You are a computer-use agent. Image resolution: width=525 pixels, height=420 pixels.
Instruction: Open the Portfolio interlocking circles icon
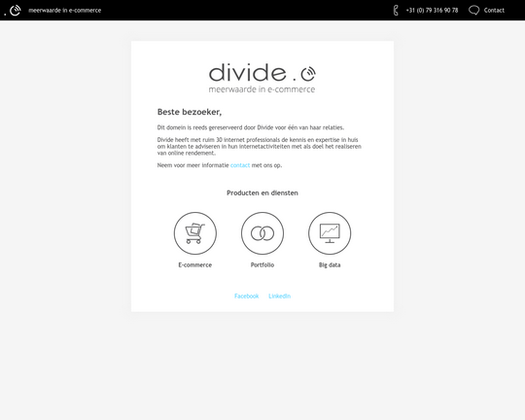point(262,233)
